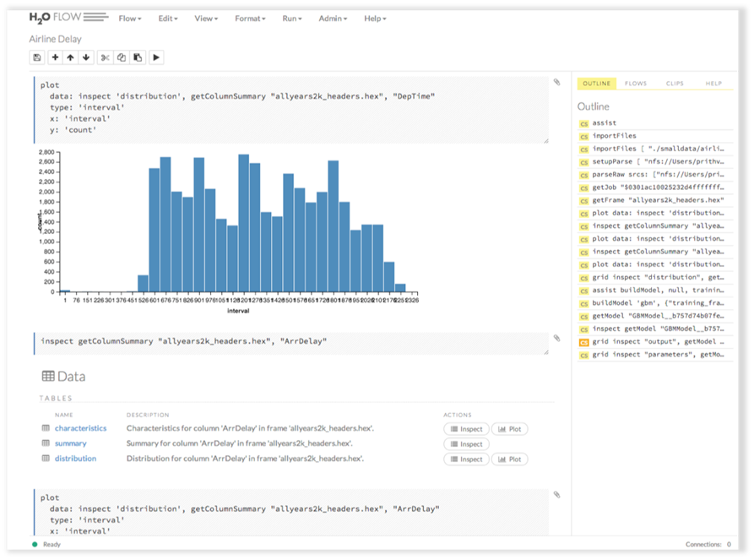Click the H2O Flow logo

(68, 18)
